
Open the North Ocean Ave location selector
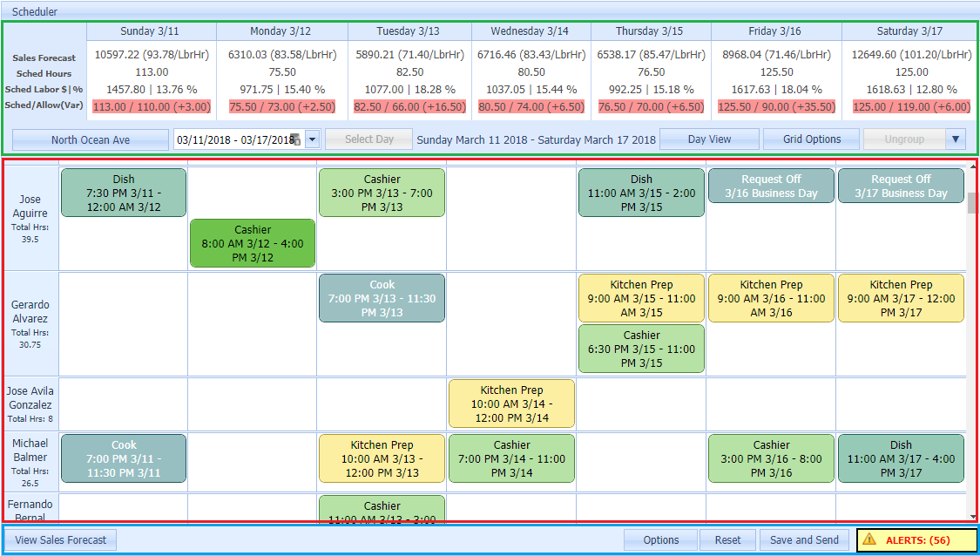click(91, 139)
